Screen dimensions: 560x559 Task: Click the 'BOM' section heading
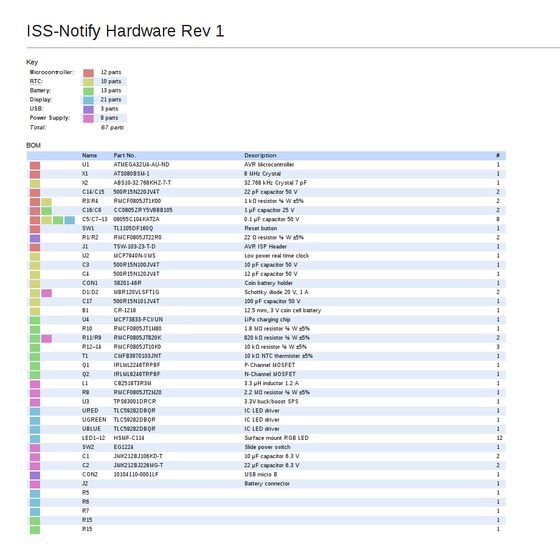pyautogui.click(x=33, y=145)
